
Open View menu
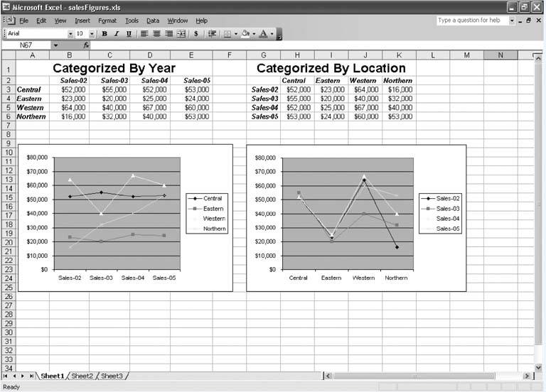[x=60, y=21]
